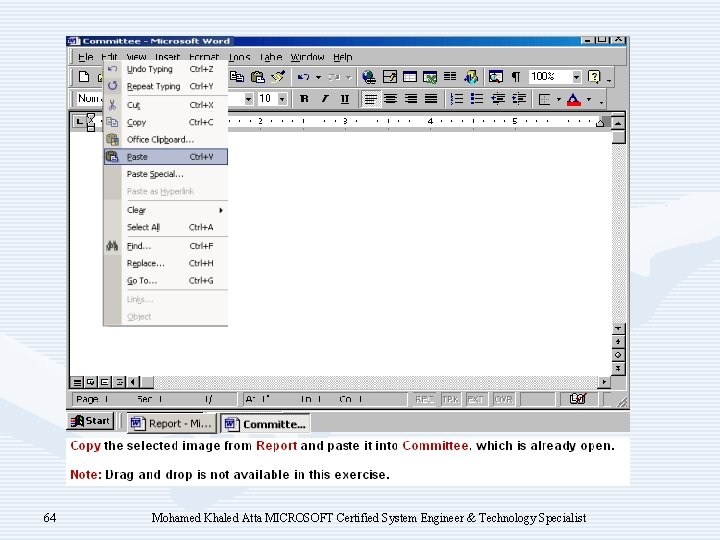Open the Drawing toolbar icon
The width and height of the screenshot is (720, 540).
tap(471, 77)
